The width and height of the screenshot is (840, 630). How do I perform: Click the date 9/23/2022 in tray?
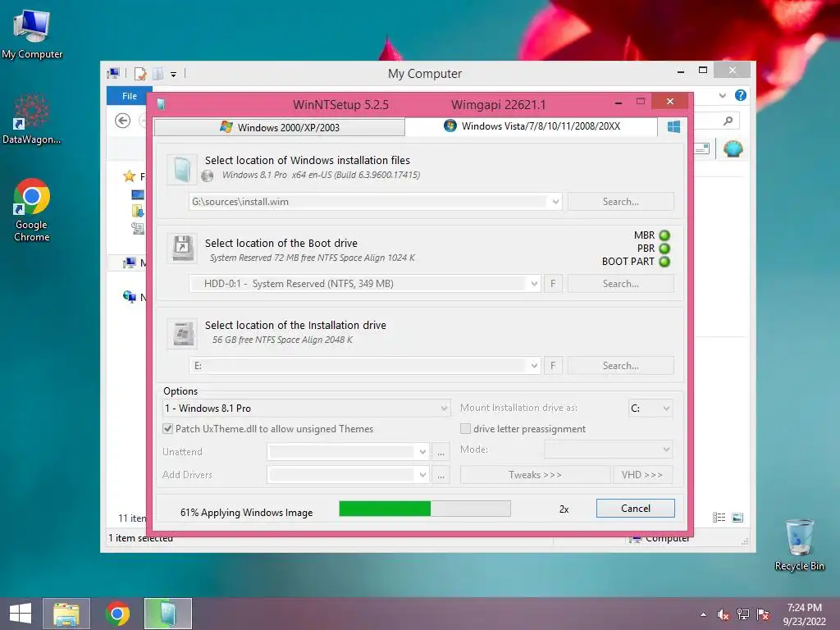(x=804, y=621)
